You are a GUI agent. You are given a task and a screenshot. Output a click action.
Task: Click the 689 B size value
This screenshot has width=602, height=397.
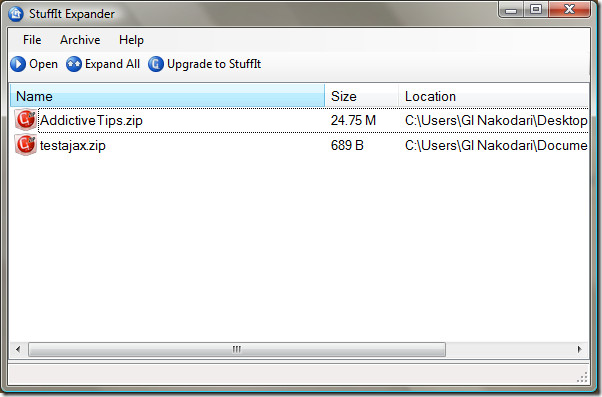pos(347,146)
